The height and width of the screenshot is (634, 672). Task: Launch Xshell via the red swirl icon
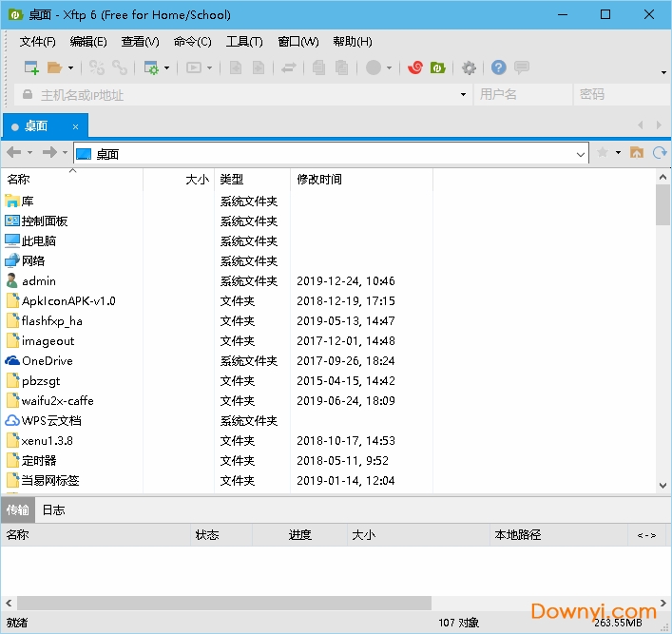[x=415, y=67]
